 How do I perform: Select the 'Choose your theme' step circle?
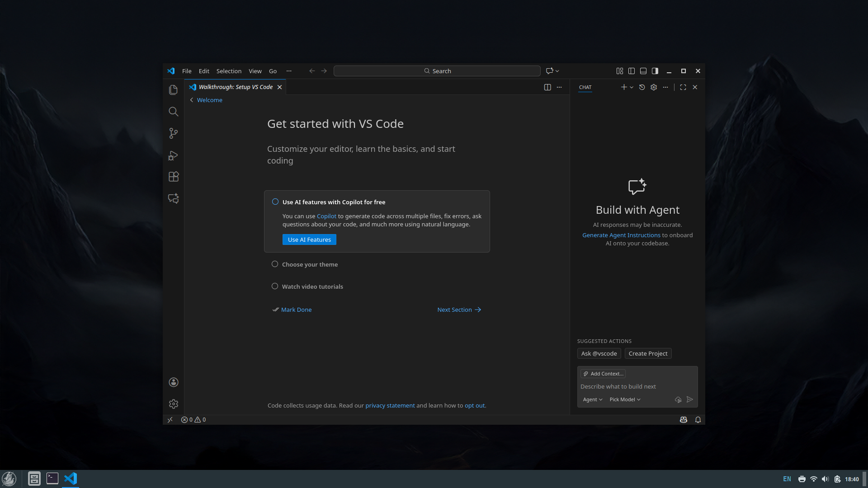click(274, 264)
